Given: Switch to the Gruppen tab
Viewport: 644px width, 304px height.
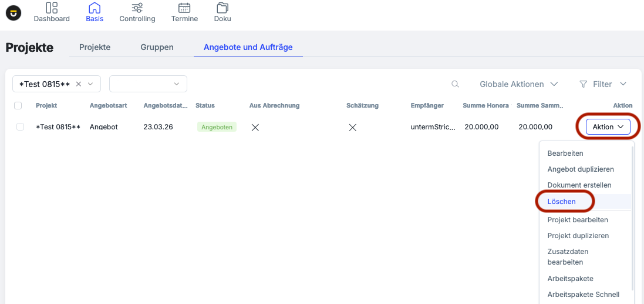Looking at the screenshot, I should pyautogui.click(x=157, y=47).
